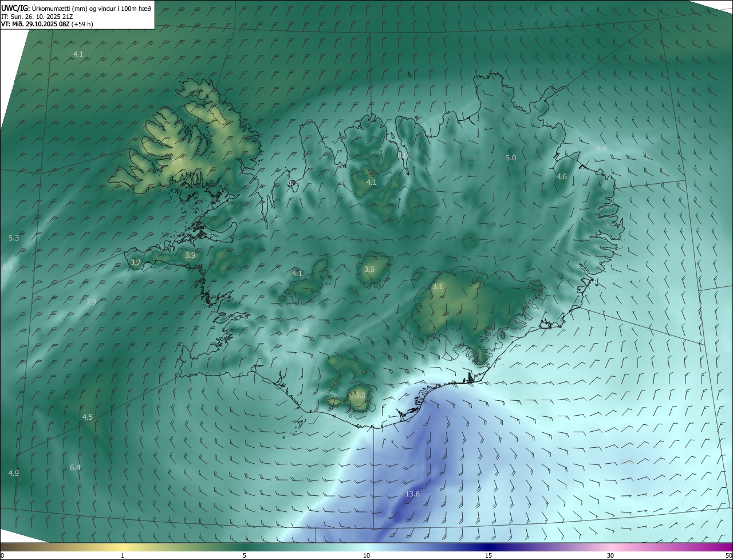Click the 3.9 value on the map
This screenshot has width=733, height=560.
click(x=190, y=255)
